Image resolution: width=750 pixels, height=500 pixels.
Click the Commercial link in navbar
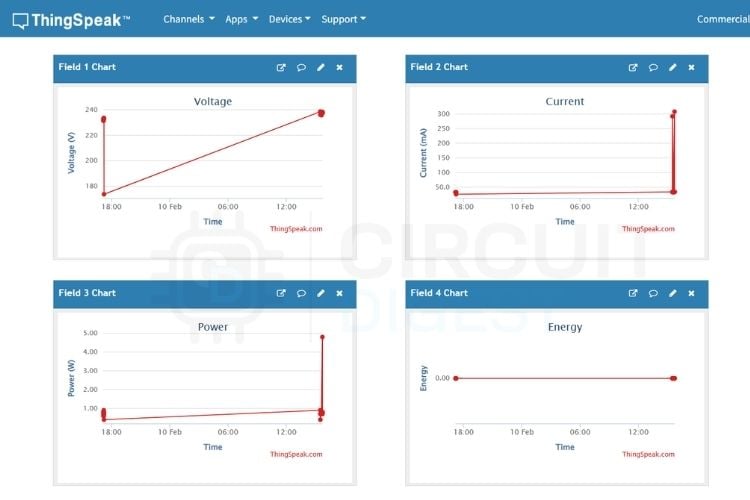723,19
